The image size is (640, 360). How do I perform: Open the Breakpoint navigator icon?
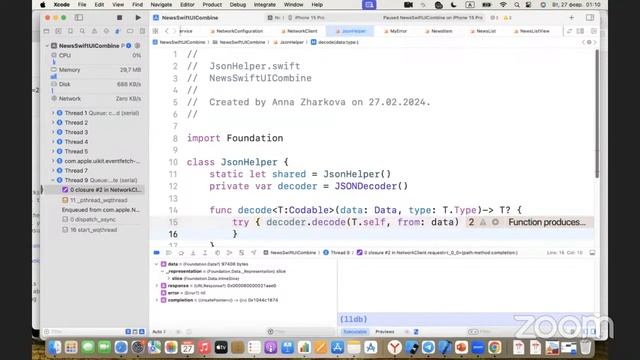click(x=130, y=31)
